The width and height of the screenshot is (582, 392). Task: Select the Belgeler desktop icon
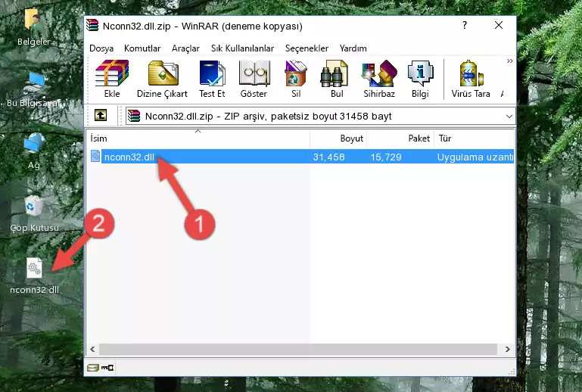point(33,27)
